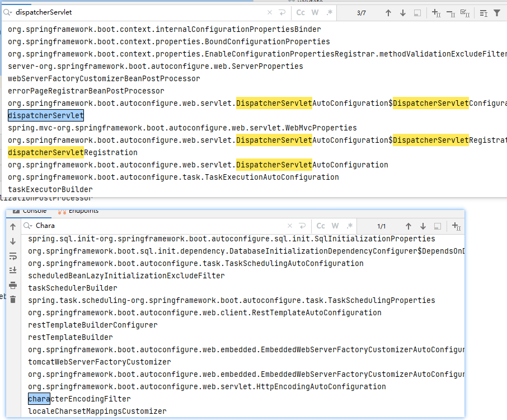The height and width of the screenshot is (420, 507).
Task: Click the dispatcherServletRegistration line
Action: (73, 152)
